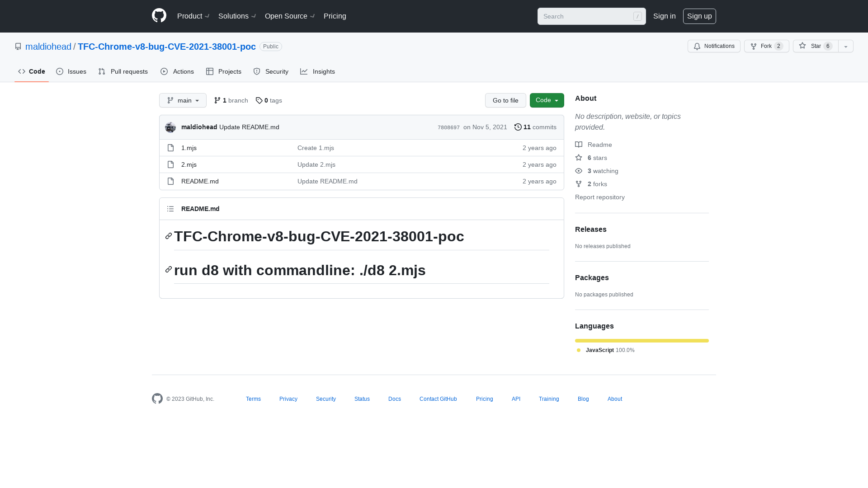Open the Releases section heading
The height and width of the screenshot is (488, 868).
591,229
